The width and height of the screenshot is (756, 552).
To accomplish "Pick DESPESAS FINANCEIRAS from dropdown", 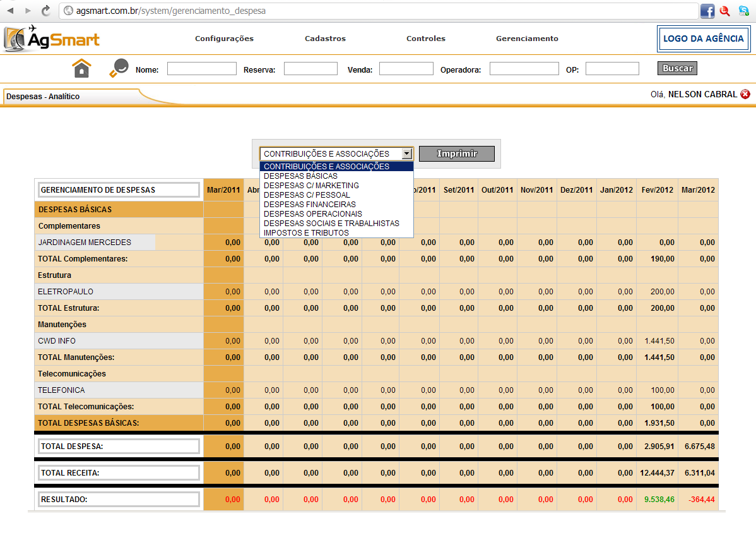I will click(336, 205).
